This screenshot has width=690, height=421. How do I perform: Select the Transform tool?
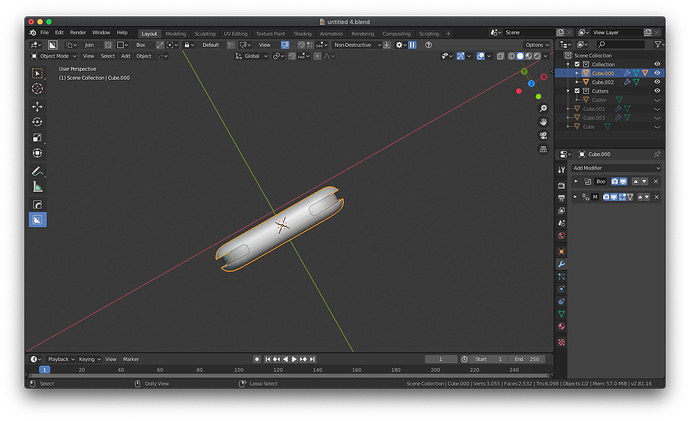(x=37, y=153)
